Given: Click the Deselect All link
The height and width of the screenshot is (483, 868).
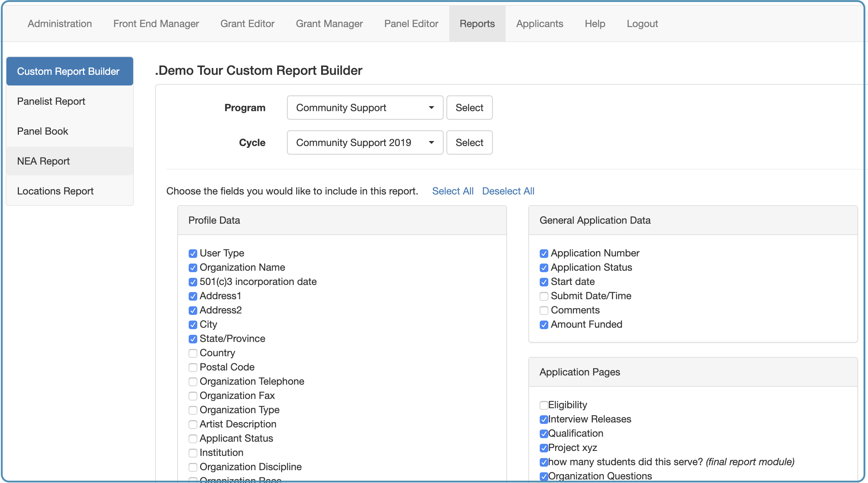Looking at the screenshot, I should pyautogui.click(x=508, y=191).
